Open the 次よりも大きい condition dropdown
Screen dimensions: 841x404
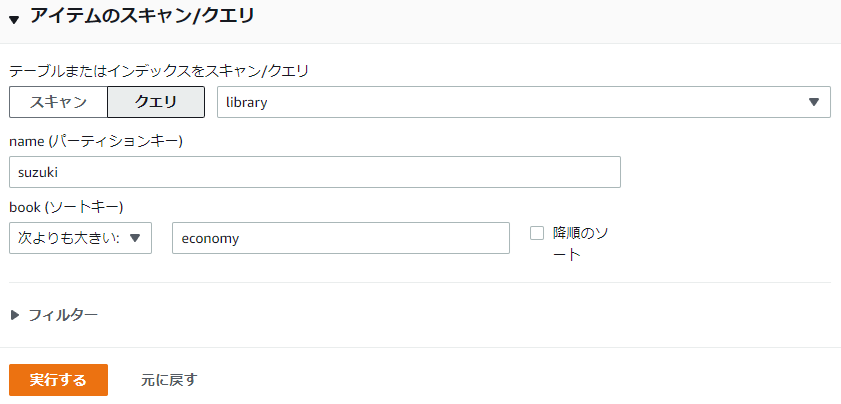click(80, 238)
